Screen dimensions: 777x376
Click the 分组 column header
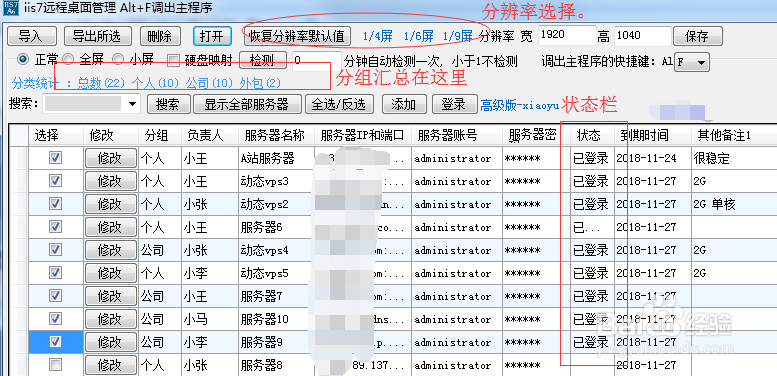pyautogui.click(x=160, y=135)
